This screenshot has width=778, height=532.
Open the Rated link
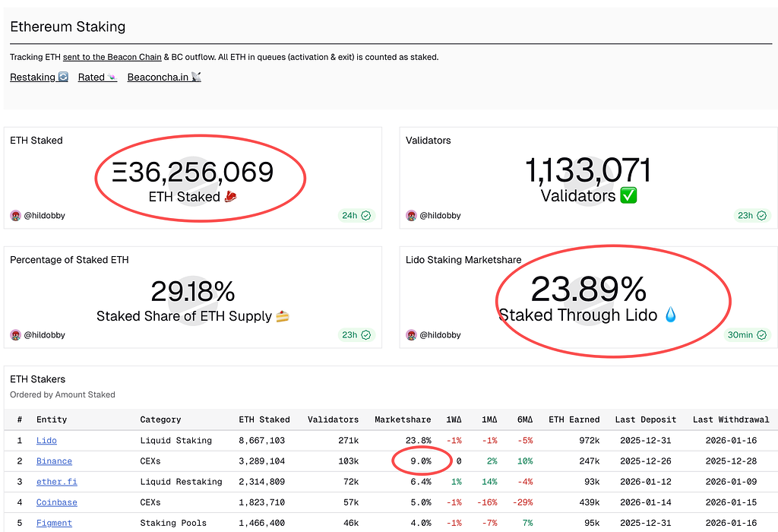click(x=97, y=78)
